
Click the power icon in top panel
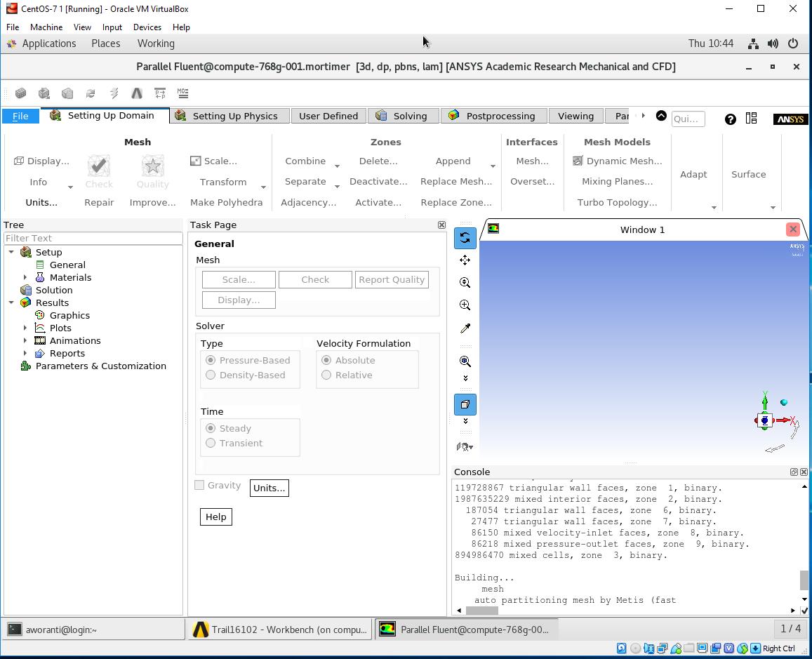tap(793, 44)
